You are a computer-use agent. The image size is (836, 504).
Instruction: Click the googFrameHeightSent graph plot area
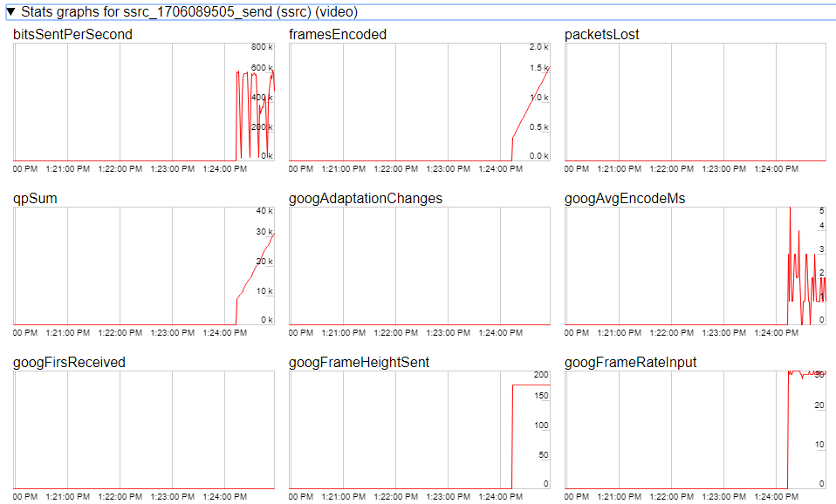(x=420, y=430)
